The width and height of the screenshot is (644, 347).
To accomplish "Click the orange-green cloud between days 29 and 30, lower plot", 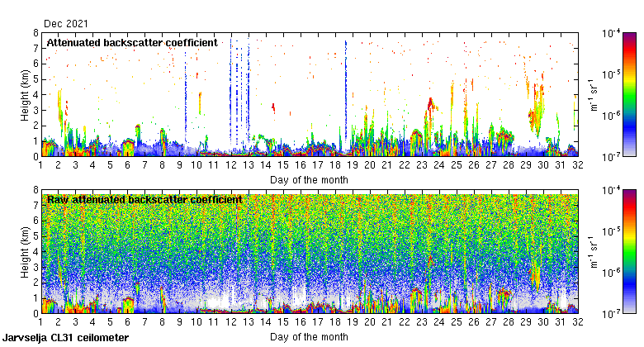I will point(536,276).
